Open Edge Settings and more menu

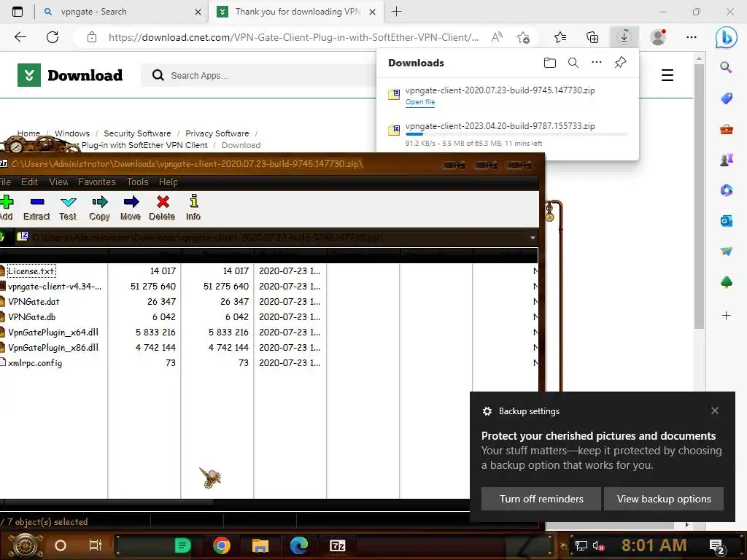pos(692,37)
